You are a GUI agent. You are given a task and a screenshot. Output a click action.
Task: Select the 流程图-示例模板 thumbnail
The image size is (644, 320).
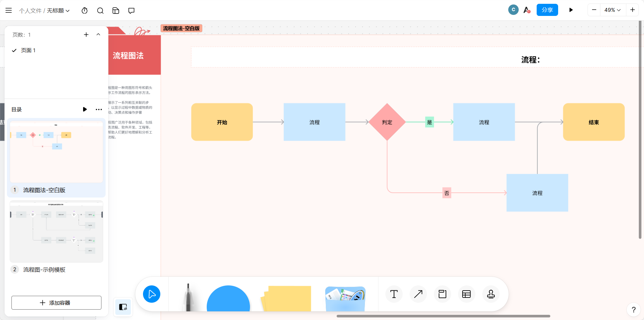tap(56, 231)
